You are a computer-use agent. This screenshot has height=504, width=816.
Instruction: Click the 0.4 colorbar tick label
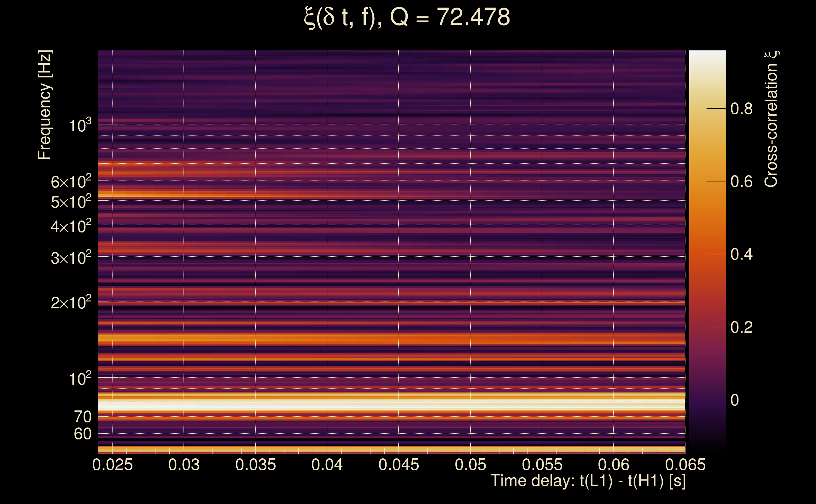741,255
